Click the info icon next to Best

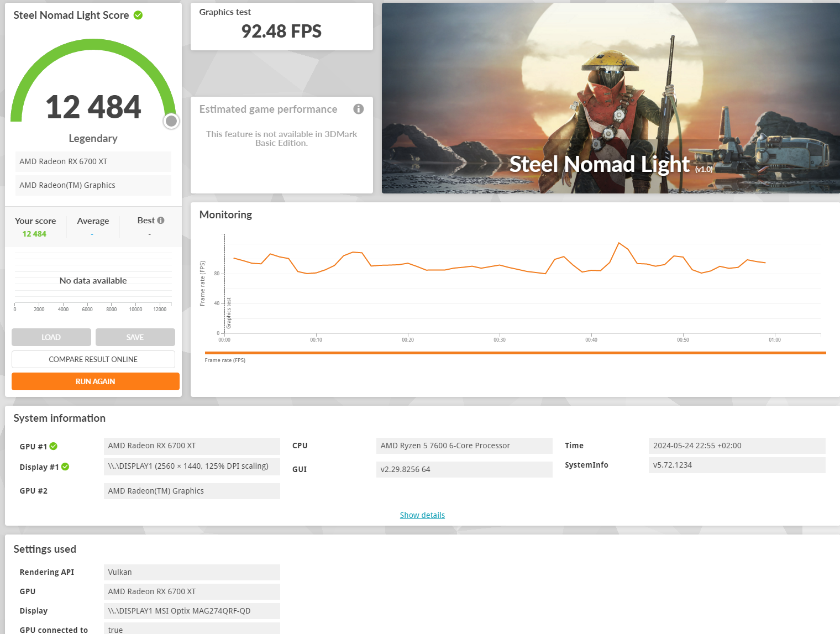[x=161, y=220]
